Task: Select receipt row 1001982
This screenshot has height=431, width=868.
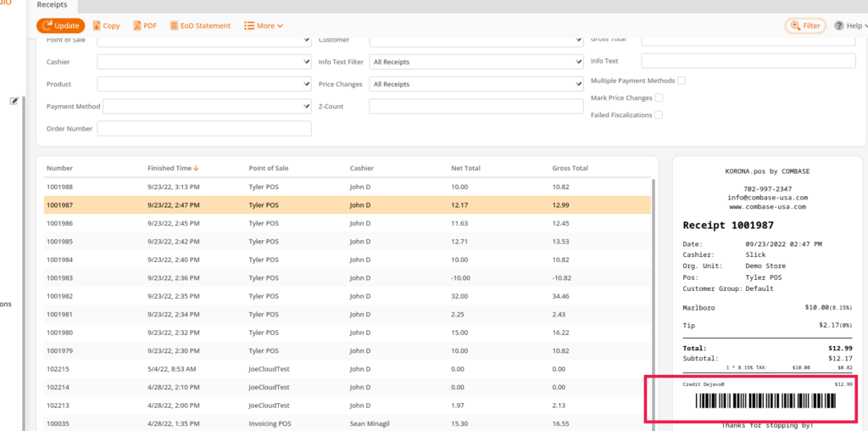Action: coord(347,296)
